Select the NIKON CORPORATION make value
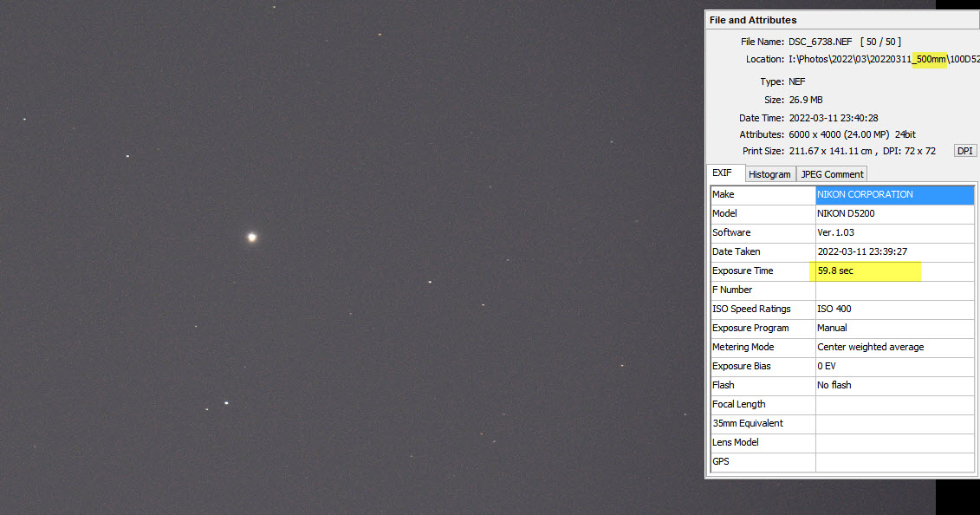Viewport: 980px width, 515px height. click(x=894, y=194)
